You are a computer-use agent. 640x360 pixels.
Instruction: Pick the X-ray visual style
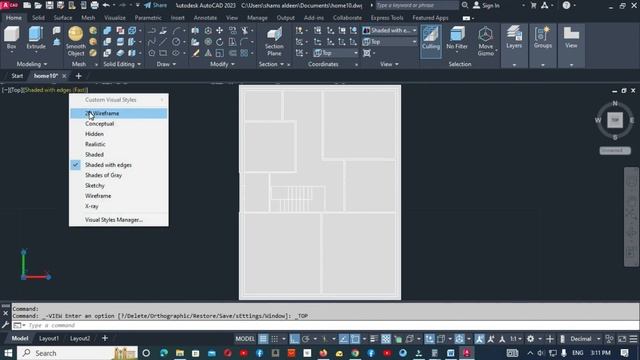(x=118, y=206)
